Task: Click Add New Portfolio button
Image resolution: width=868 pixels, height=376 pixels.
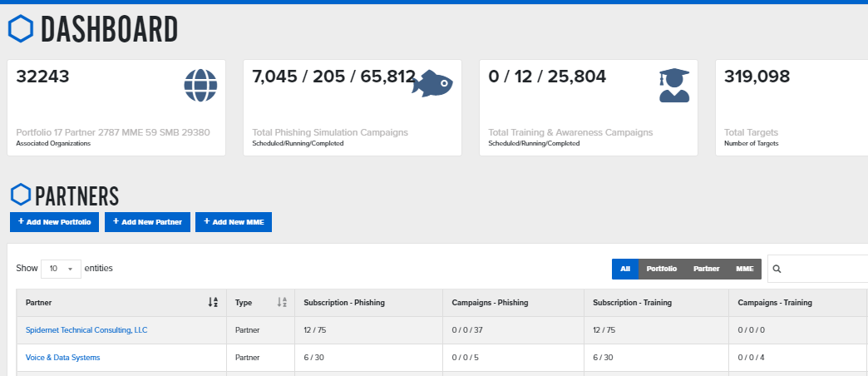Action: pyautogui.click(x=54, y=222)
